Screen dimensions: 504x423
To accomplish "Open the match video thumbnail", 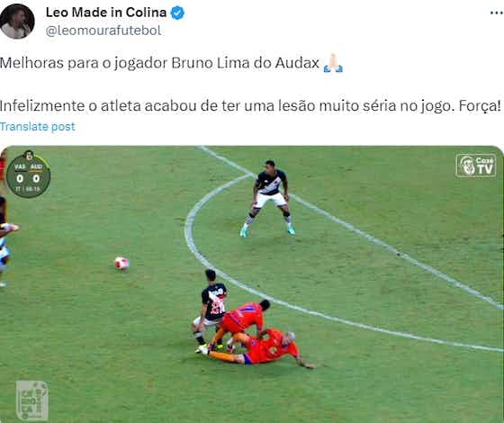I will pos(252,284).
